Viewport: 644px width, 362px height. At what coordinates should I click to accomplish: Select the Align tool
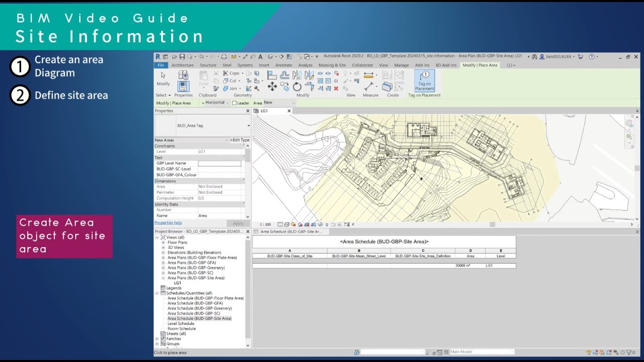[272, 75]
